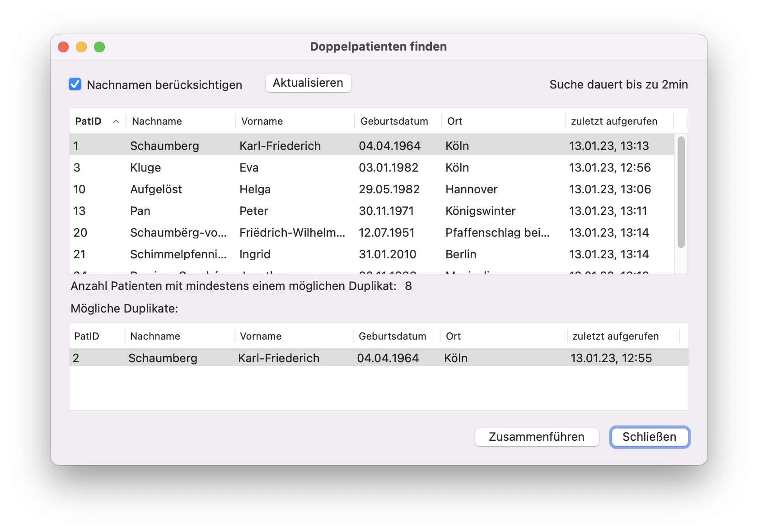Click birthdate 12.07.1951 cell

(x=387, y=233)
